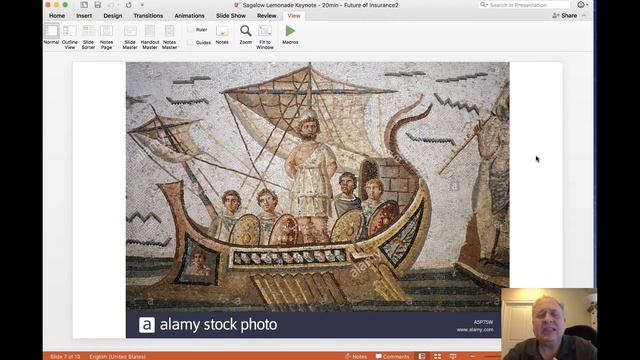Select the View tab

click(294, 16)
